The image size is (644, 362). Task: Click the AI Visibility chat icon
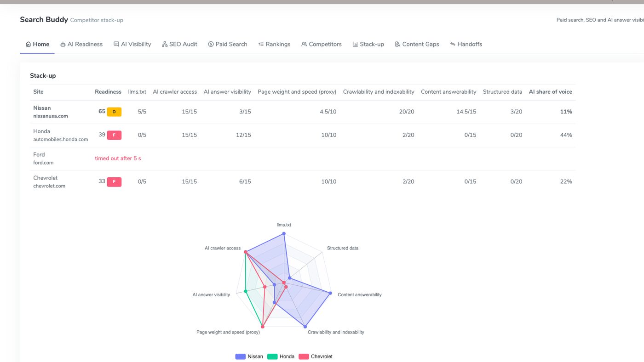tap(116, 45)
